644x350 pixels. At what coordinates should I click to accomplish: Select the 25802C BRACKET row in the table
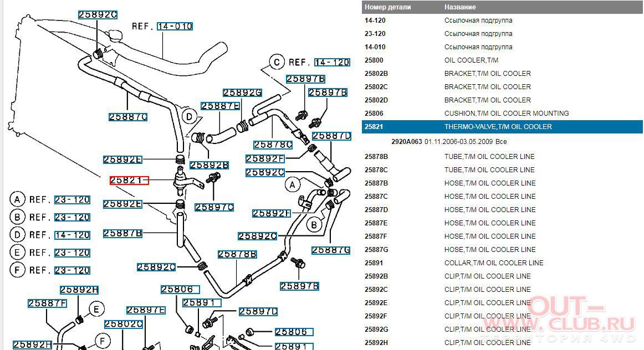tap(502, 86)
